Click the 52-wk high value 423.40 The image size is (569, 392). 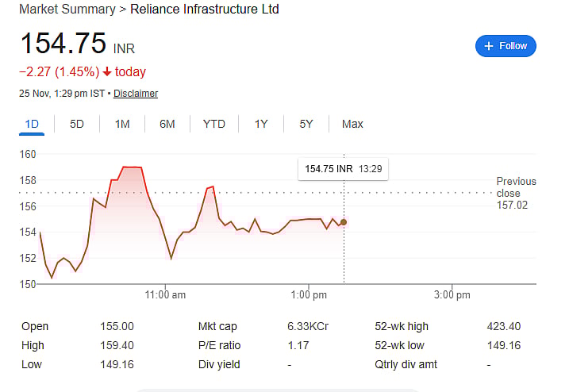[505, 326]
